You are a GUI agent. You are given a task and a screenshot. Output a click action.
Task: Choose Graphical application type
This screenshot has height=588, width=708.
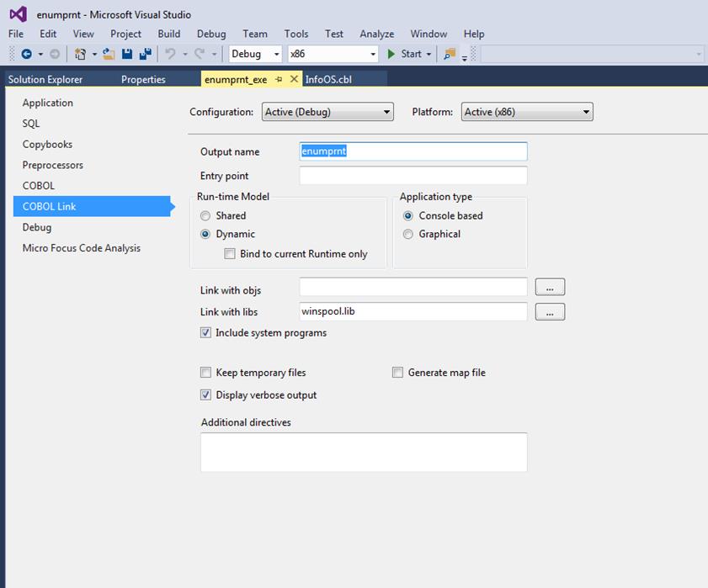[x=408, y=235]
